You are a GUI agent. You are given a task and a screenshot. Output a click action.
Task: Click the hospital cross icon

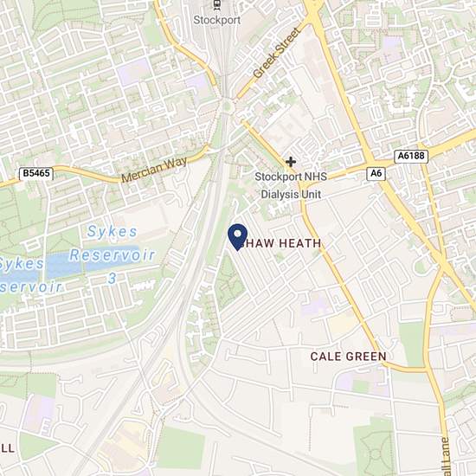pyautogui.click(x=291, y=162)
